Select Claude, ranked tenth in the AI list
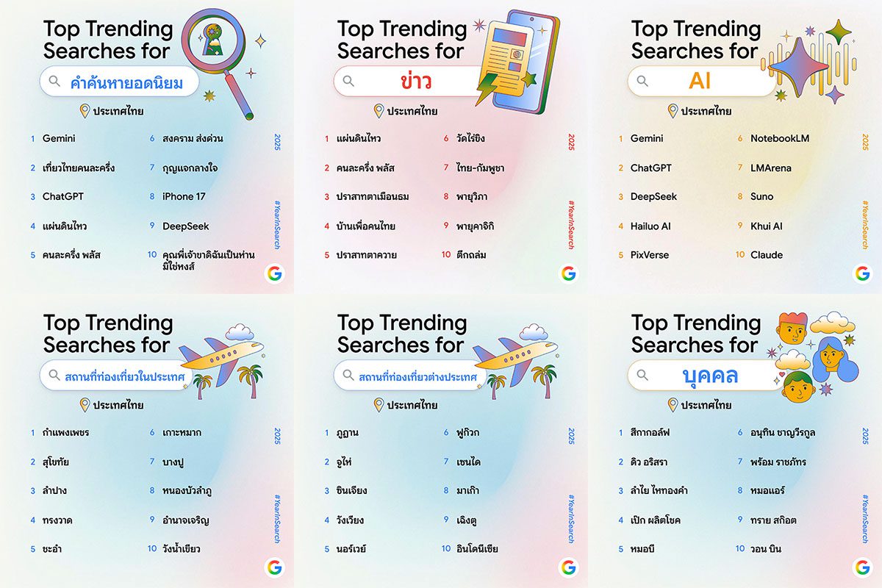The image size is (882, 588). tap(766, 255)
